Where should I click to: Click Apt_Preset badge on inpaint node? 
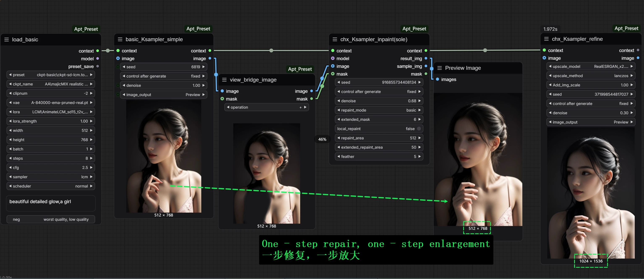(x=414, y=29)
